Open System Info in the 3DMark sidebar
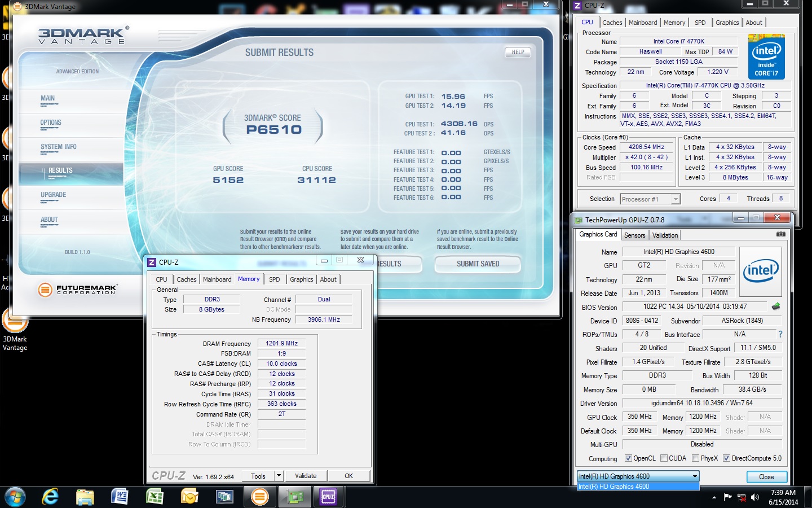The image size is (812, 508). 71,150
